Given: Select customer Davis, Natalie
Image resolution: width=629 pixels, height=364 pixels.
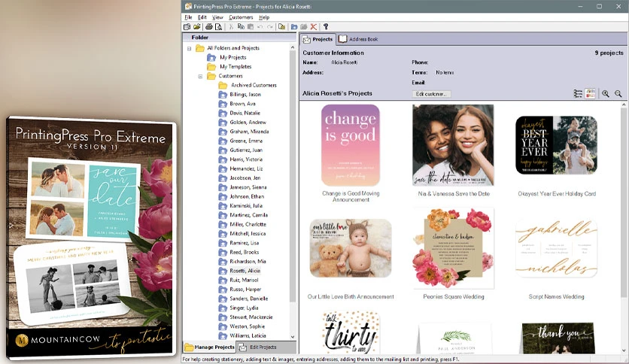Looking at the screenshot, I should [x=245, y=113].
